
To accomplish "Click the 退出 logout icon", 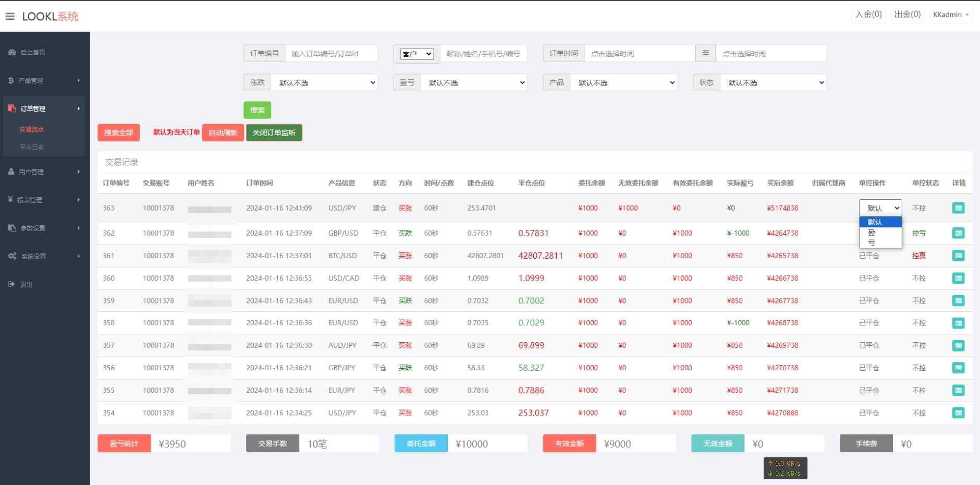I will 12,284.
